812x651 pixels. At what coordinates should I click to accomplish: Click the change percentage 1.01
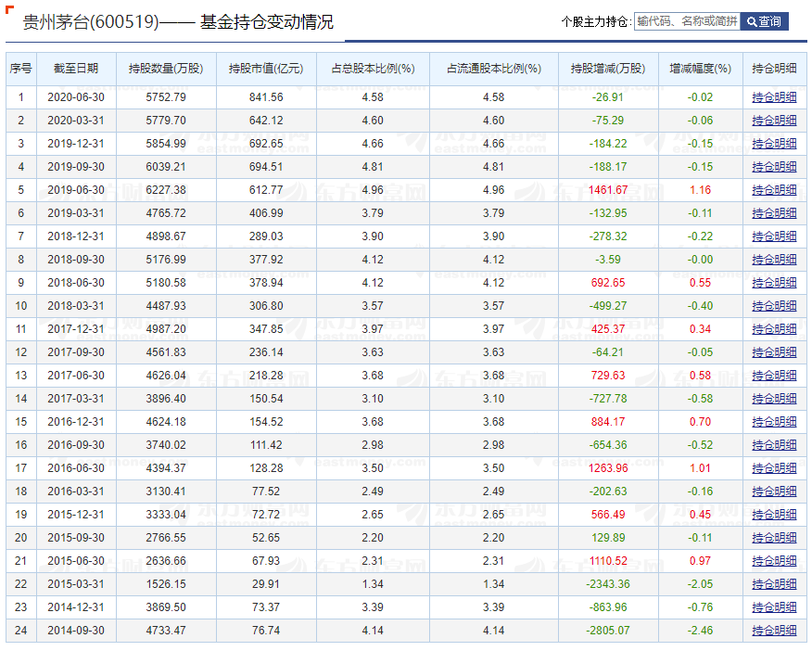700,468
